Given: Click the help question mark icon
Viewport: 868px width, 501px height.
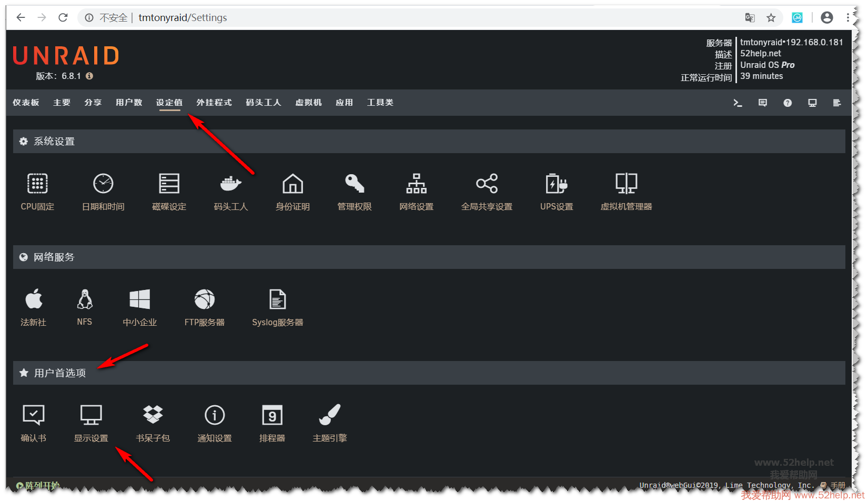Looking at the screenshot, I should (788, 103).
